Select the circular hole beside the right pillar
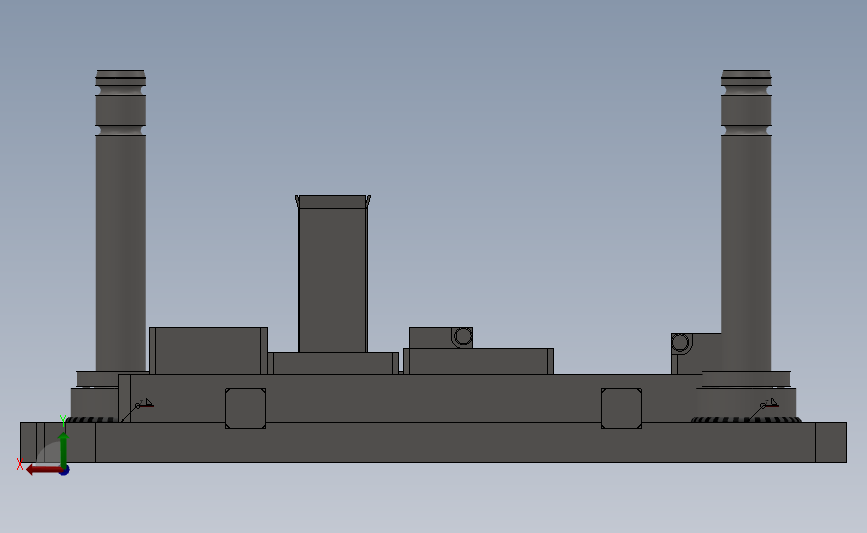 click(681, 343)
